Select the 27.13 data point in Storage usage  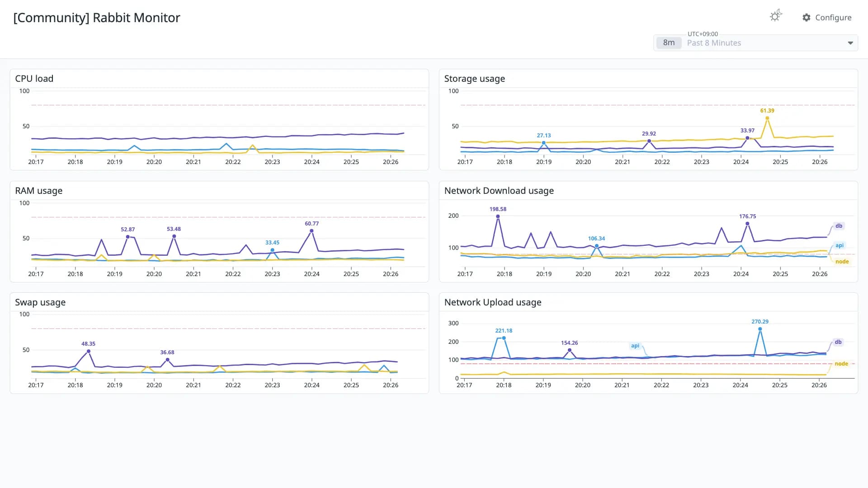click(x=544, y=143)
